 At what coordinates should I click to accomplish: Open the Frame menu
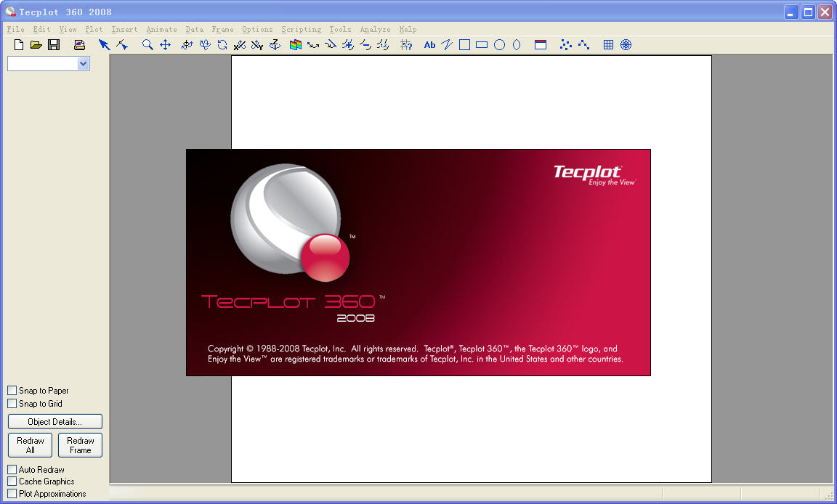[222, 29]
